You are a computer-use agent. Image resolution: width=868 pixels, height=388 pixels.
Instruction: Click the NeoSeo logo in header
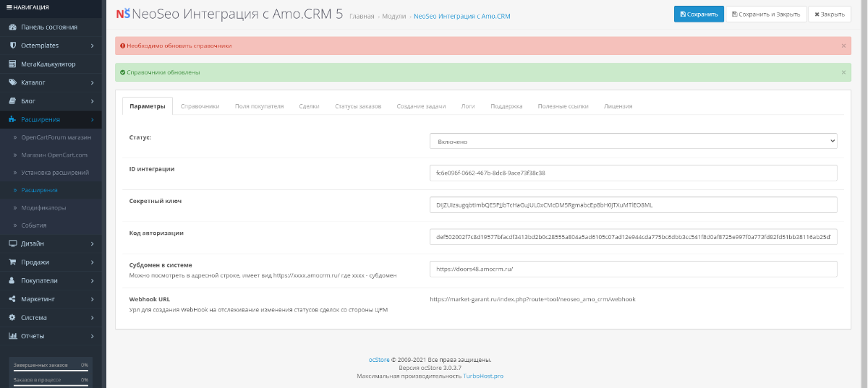pyautogui.click(x=124, y=14)
